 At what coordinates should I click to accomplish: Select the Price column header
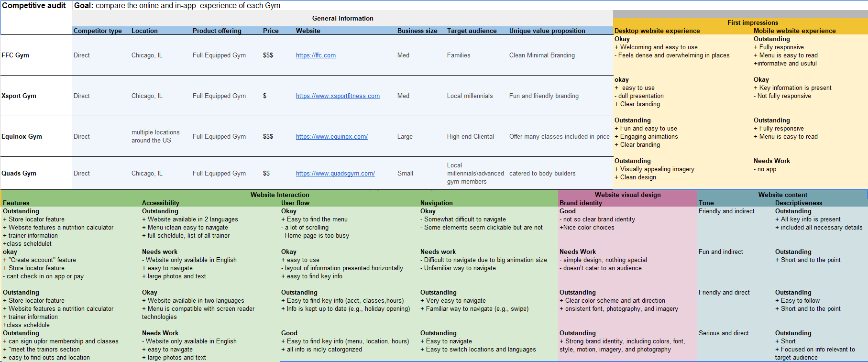tap(271, 31)
